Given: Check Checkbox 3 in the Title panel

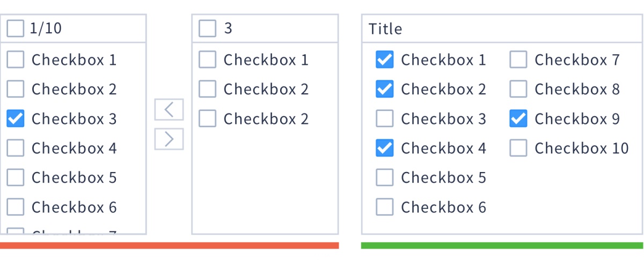Looking at the screenshot, I should tap(384, 118).
